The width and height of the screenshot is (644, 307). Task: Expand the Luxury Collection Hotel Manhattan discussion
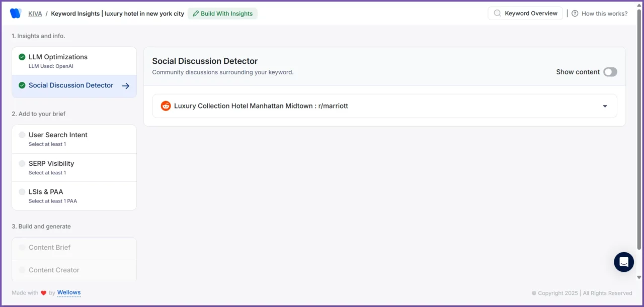tap(605, 106)
